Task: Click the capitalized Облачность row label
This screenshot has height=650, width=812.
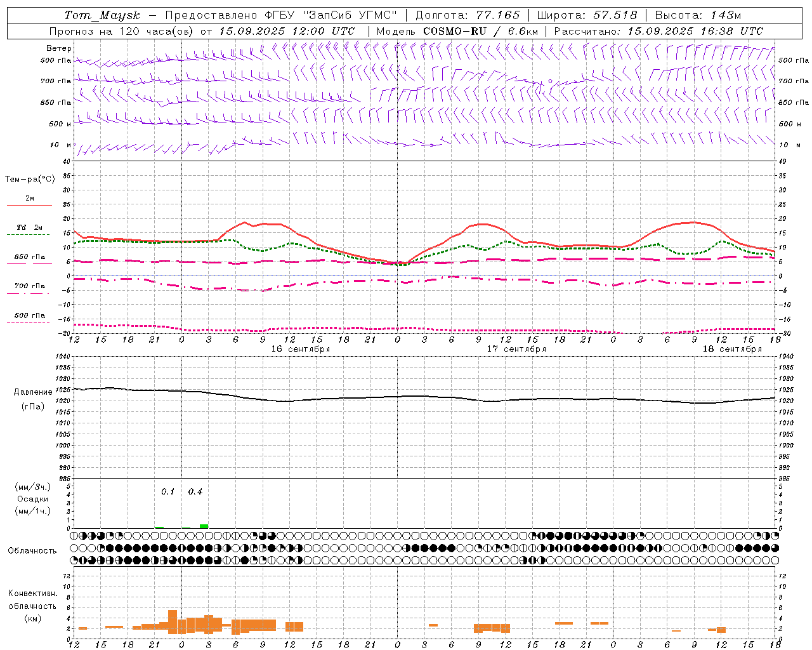Action: tap(32, 551)
